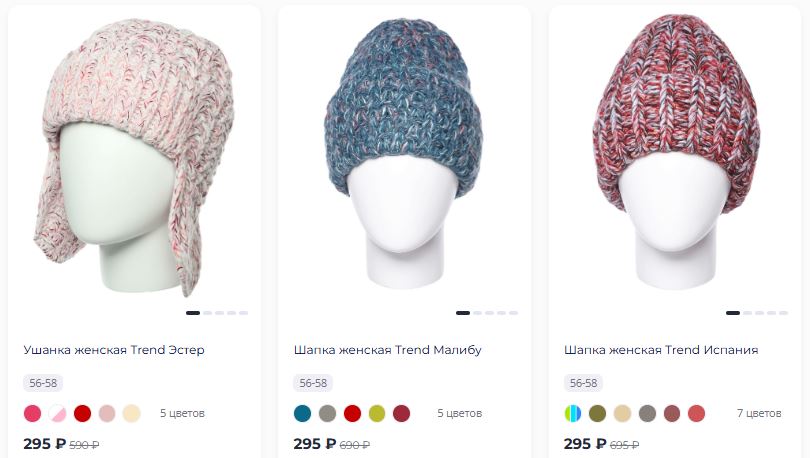Select the cream color swatch for Эстер

pyautogui.click(x=132, y=414)
